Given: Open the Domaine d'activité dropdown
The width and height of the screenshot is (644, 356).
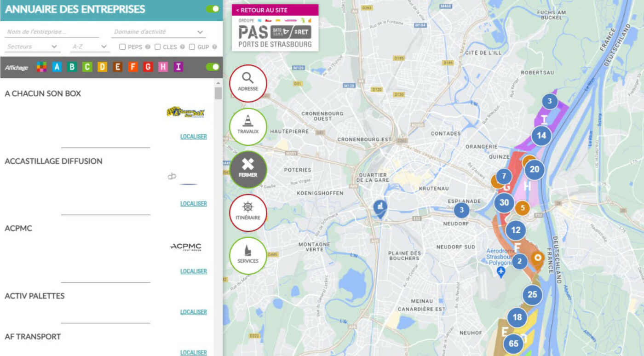Looking at the screenshot, I should click(x=159, y=31).
